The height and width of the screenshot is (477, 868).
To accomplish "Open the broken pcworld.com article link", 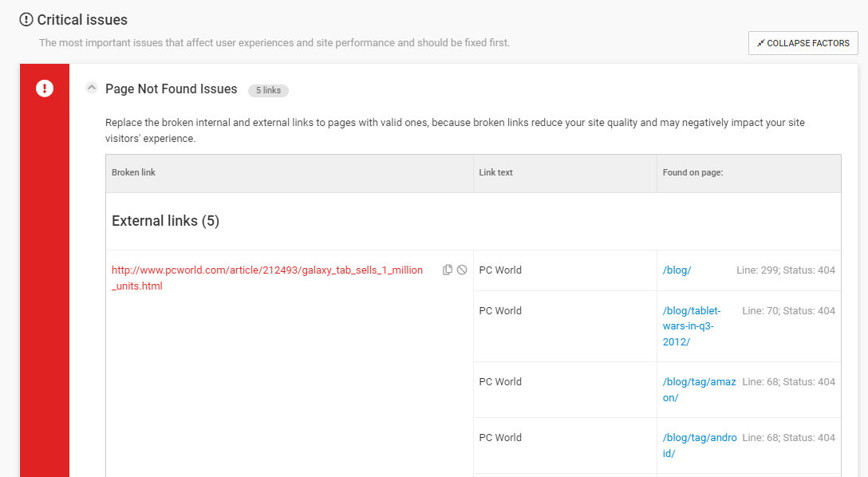I will point(266,278).
